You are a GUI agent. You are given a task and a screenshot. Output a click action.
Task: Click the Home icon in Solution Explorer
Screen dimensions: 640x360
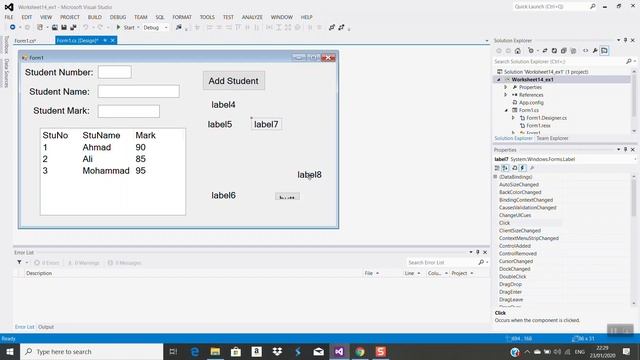[x=518, y=51]
